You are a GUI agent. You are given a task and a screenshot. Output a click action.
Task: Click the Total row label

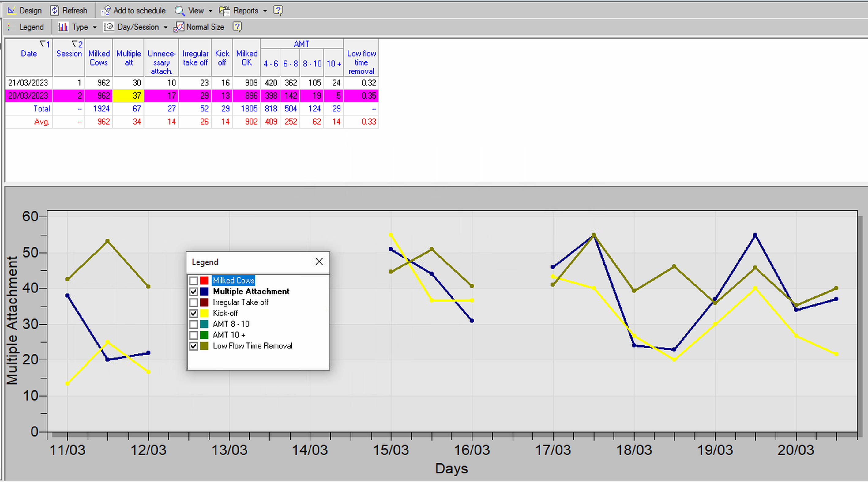click(42, 108)
